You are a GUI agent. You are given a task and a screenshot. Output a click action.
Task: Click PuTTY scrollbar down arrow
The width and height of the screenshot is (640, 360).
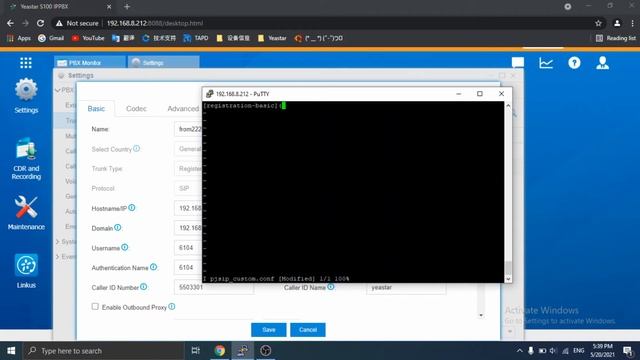click(508, 279)
